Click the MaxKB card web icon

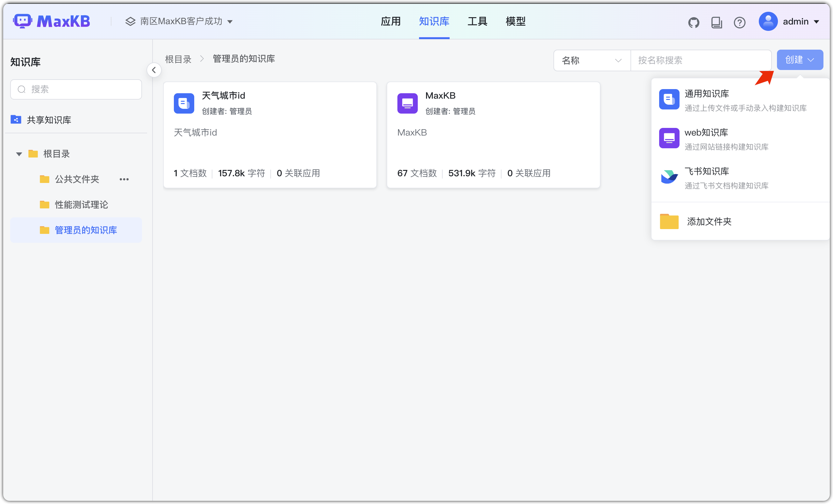407,103
